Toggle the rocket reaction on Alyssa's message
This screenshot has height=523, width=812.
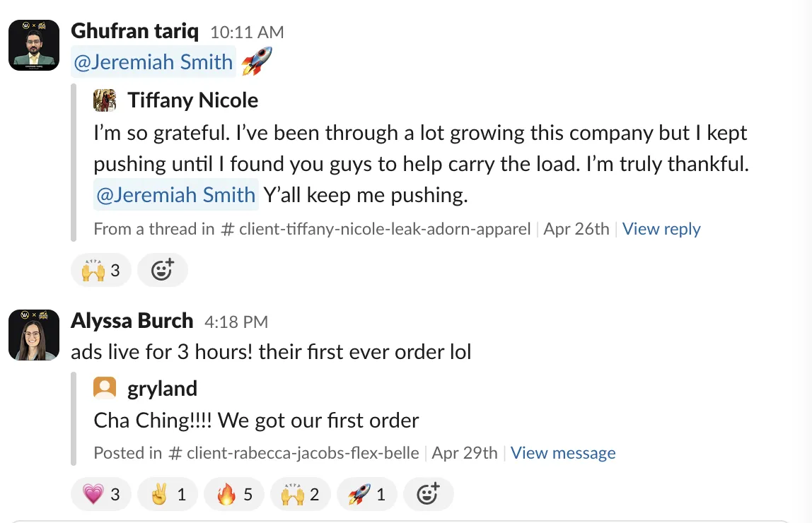pyautogui.click(x=366, y=494)
